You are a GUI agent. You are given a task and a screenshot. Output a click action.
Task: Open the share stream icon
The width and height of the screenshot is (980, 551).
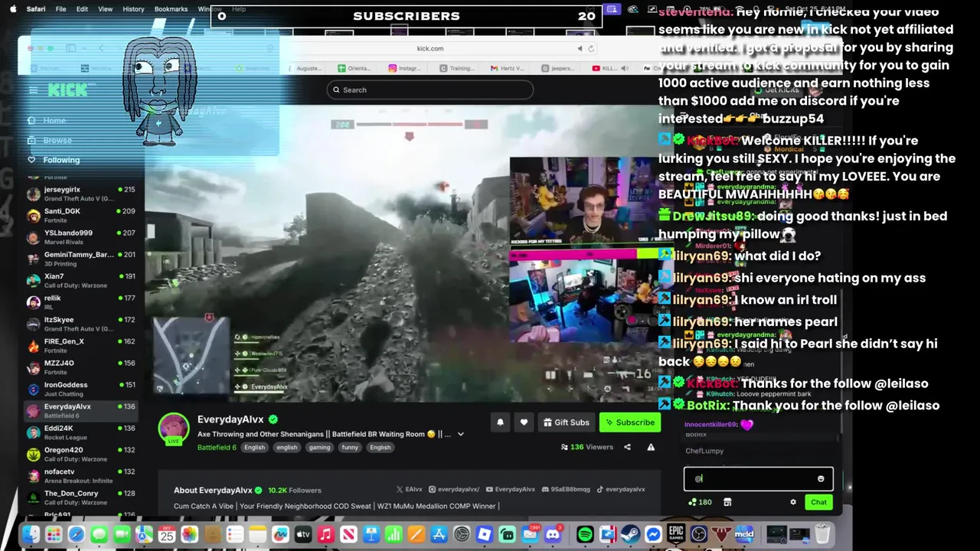627,447
